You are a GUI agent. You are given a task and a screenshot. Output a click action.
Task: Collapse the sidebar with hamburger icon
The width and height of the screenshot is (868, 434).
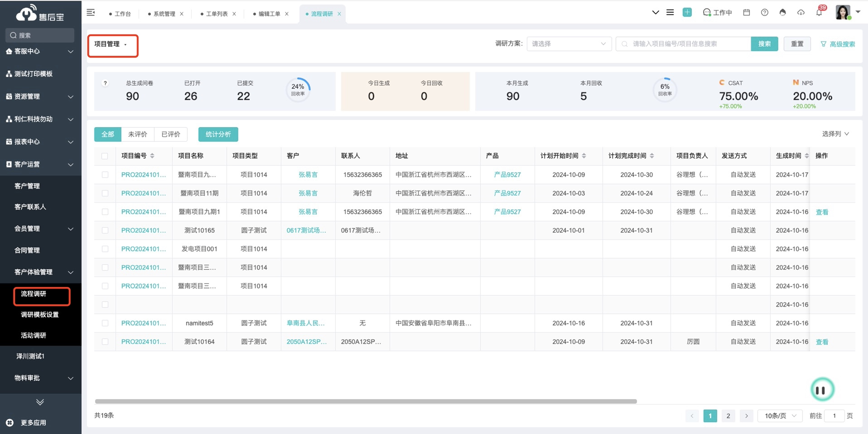pyautogui.click(x=91, y=13)
